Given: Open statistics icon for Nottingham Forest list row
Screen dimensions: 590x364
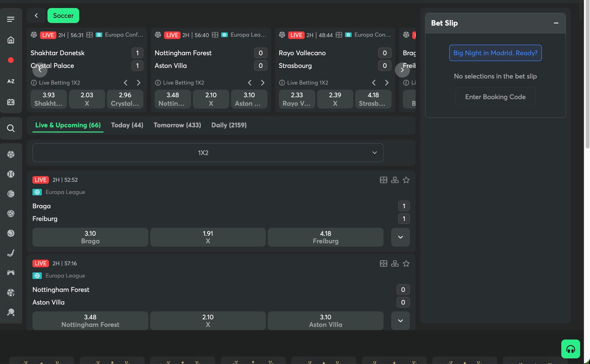Looking at the screenshot, I should point(395,264).
